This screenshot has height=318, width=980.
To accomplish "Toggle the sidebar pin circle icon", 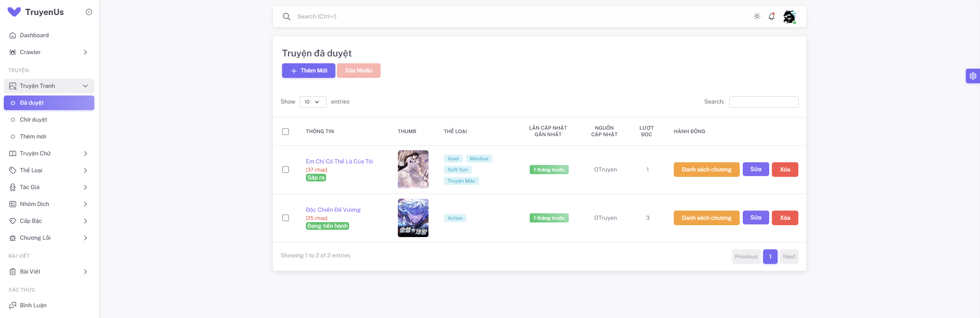I will [89, 12].
